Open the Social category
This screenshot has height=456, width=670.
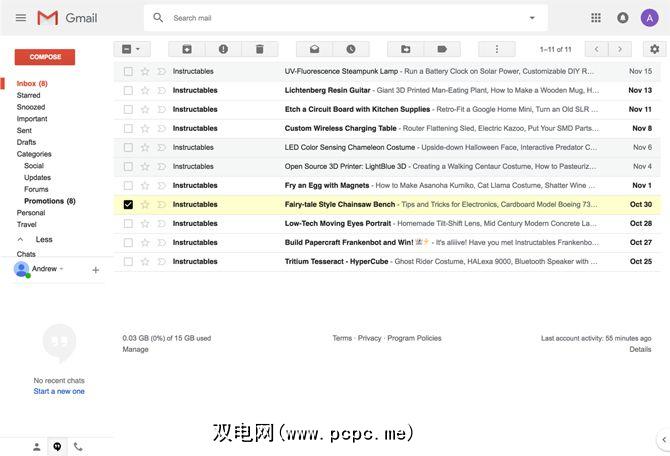coord(34,165)
